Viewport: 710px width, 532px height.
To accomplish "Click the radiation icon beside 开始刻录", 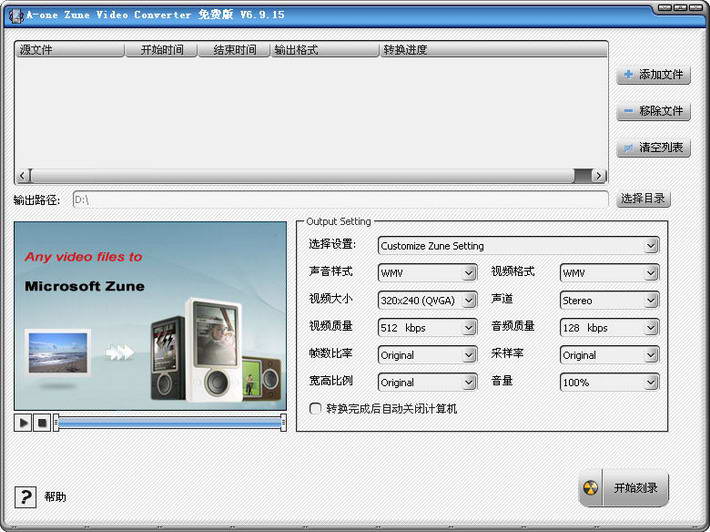I will (590, 488).
